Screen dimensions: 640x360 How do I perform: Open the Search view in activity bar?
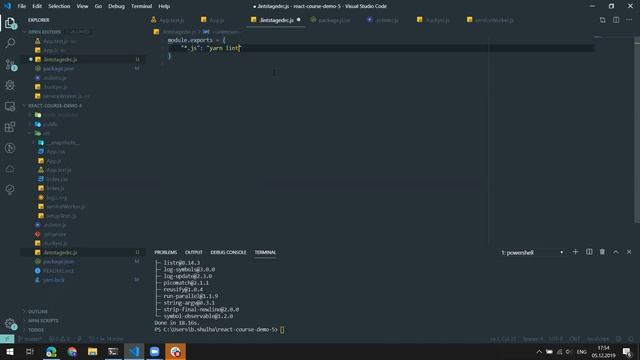10,43
